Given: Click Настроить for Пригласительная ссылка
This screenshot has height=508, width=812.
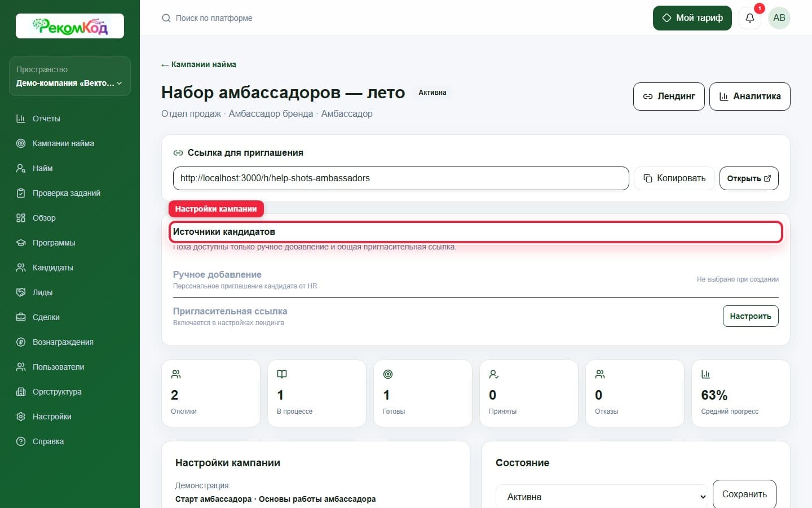Looking at the screenshot, I should tap(751, 316).
